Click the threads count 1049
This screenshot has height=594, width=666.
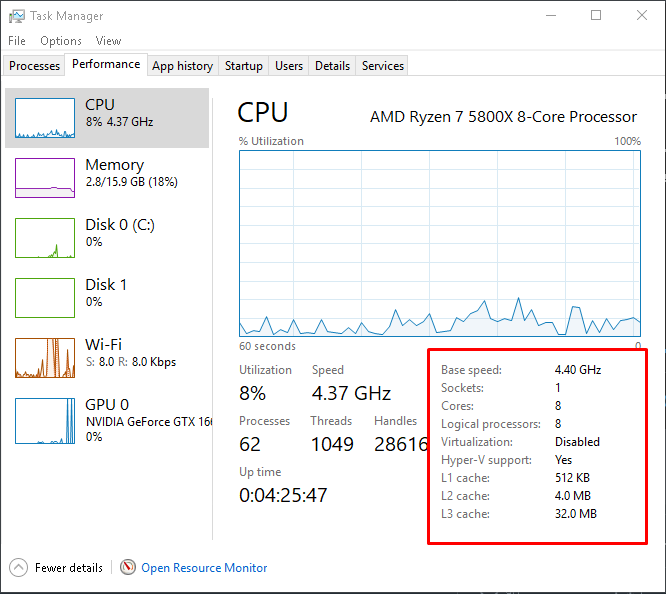pyautogui.click(x=332, y=444)
